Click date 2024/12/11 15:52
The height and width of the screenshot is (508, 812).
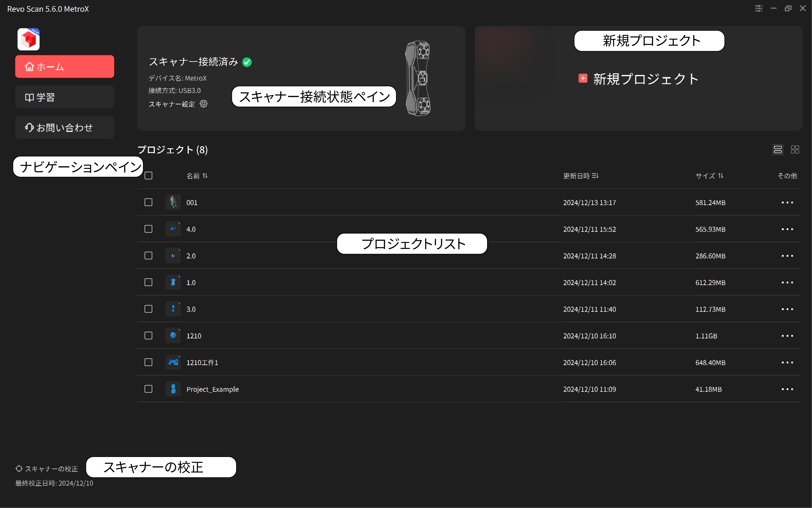(589, 229)
